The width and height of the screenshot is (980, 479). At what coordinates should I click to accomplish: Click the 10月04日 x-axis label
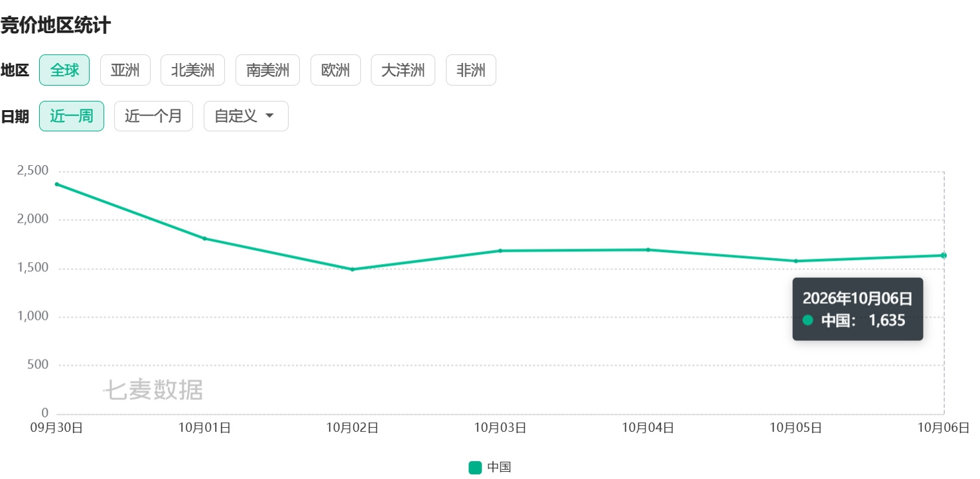pyautogui.click(x=648, y=428)
